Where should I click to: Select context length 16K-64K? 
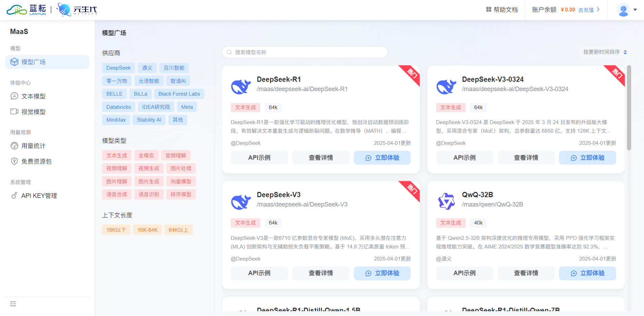(x=147, y=230)
